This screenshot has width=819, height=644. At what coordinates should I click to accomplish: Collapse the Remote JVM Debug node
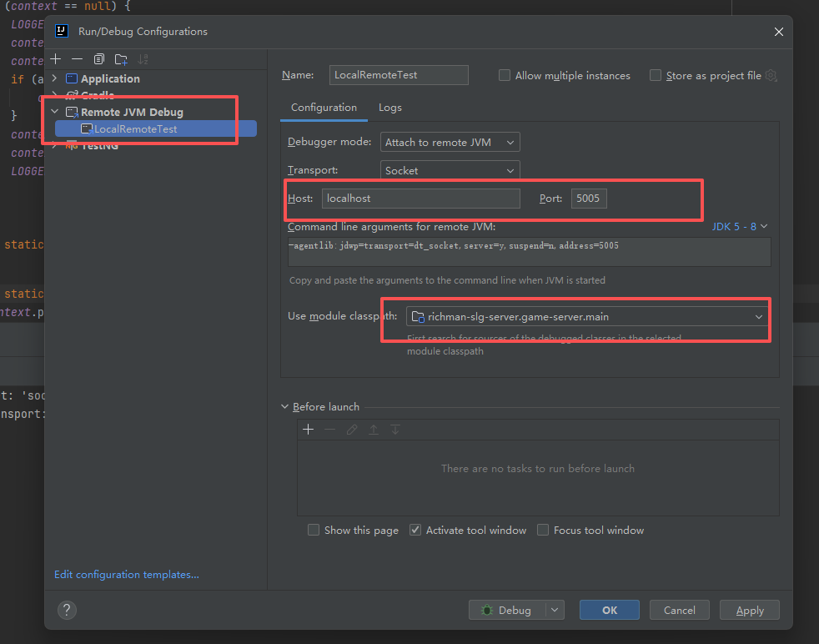(x=54, y=112)
